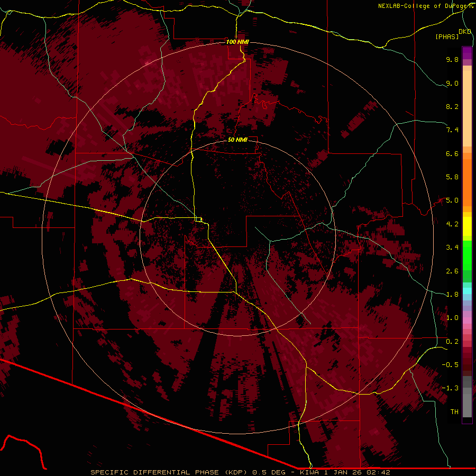Click the 02:42 timestamp in the caption
The height and width of the screenshot is (476, 476).
coord(379,472)
